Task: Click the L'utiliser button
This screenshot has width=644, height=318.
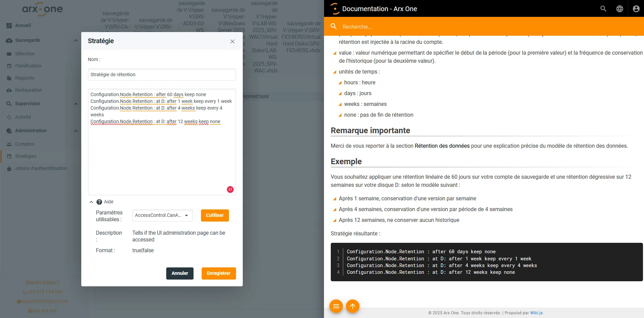Action: 214,215
